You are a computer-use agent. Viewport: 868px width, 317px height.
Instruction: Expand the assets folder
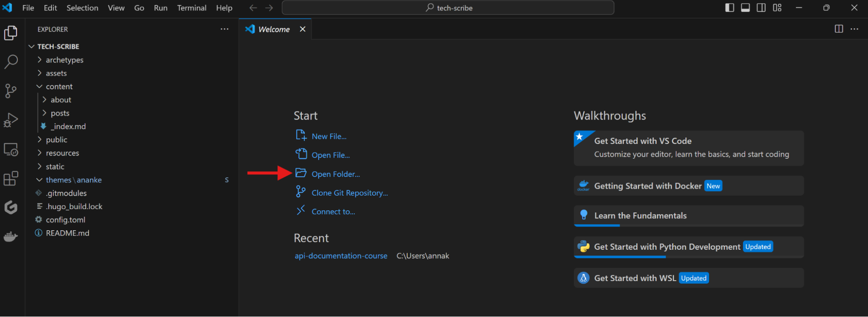point(40,73)
